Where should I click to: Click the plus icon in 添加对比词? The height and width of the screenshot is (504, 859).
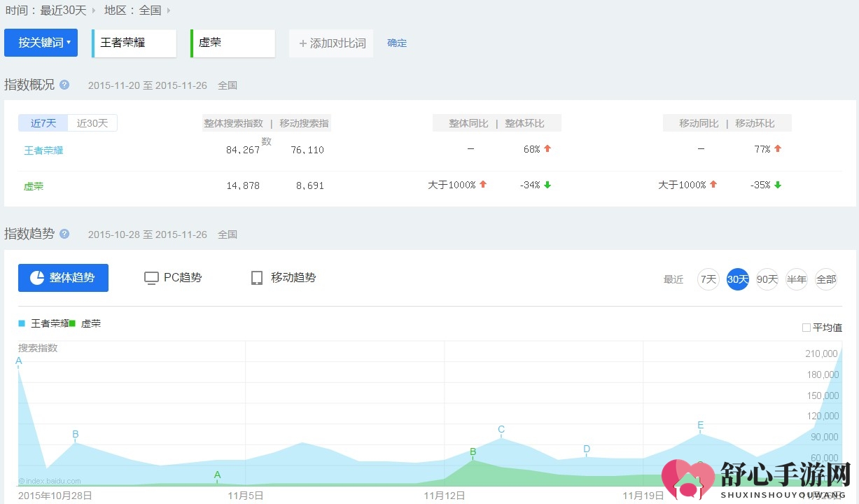coord(303,43)
